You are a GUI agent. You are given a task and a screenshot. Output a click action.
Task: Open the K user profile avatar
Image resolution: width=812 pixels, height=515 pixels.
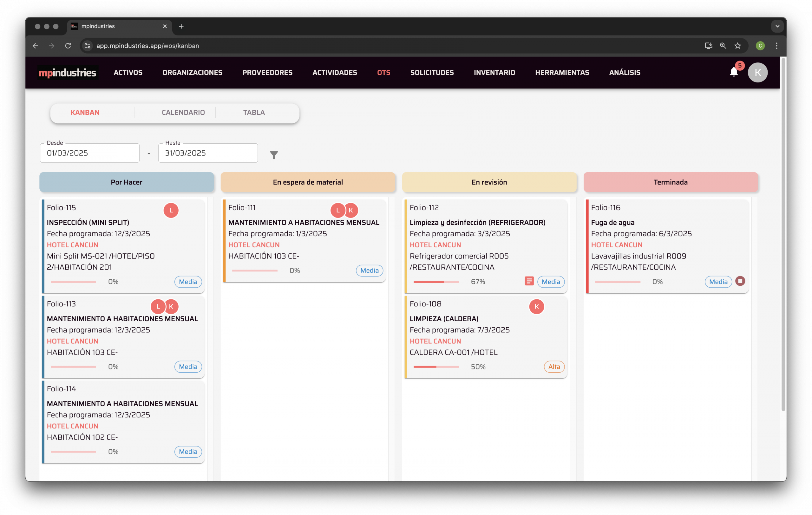point(757,73)
